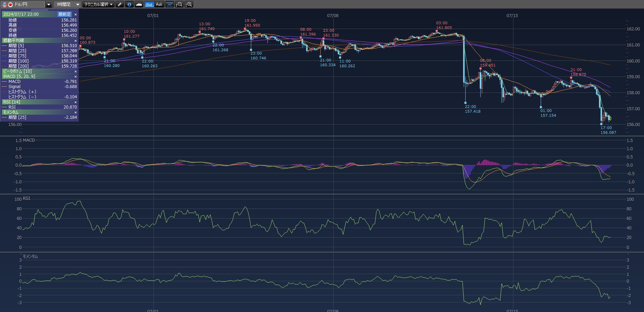The image size is (644, 312).
Task: Switch to the area chart type icon
Action: (x=139, y=4)
